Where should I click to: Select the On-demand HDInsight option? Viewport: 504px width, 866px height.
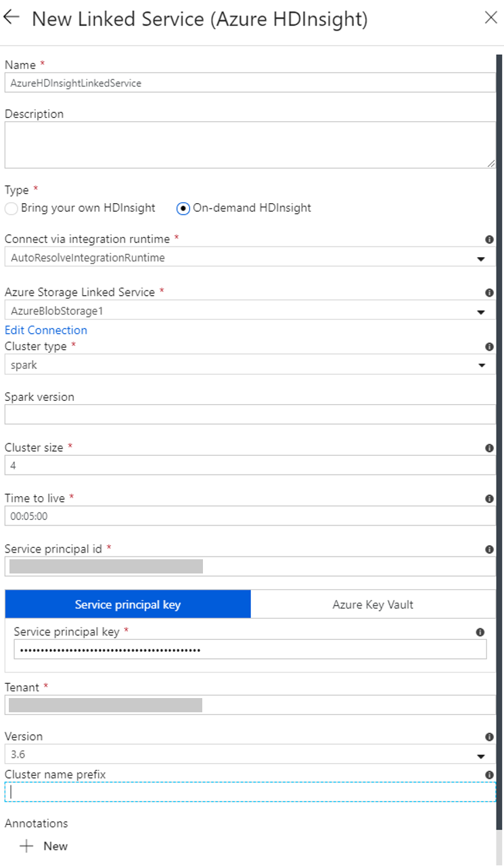coord(181,208)
